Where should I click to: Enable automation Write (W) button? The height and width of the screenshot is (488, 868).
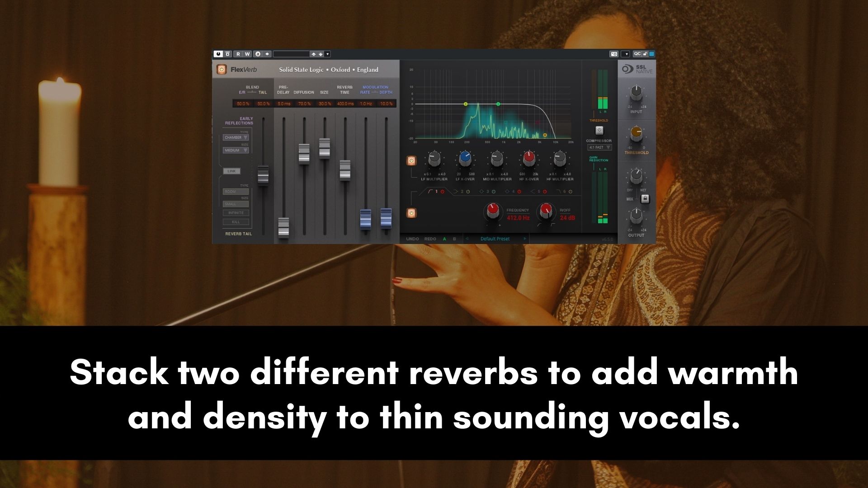click(247, 54)
